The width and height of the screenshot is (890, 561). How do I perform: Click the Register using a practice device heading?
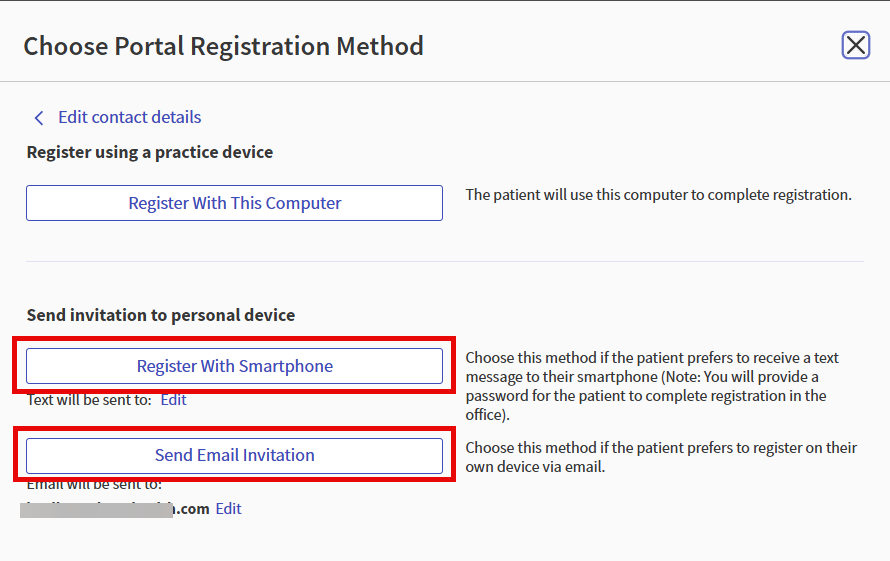tap(150, 152)
